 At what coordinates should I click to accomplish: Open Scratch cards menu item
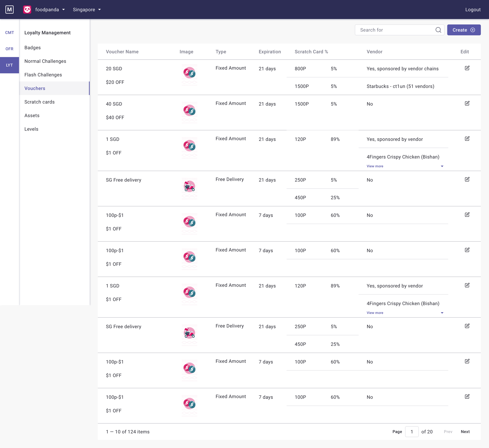coord(40,102)
